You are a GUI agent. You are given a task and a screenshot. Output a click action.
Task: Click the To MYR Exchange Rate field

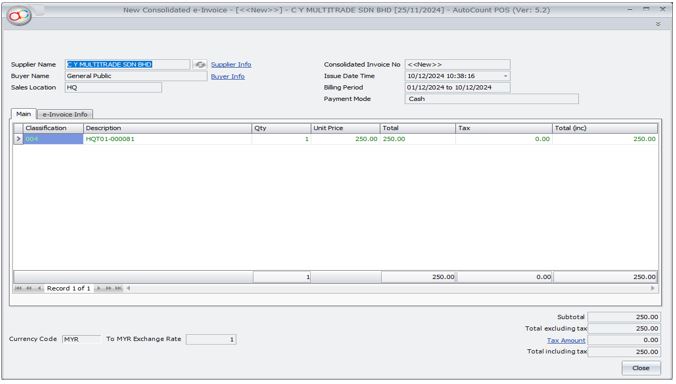211,340
